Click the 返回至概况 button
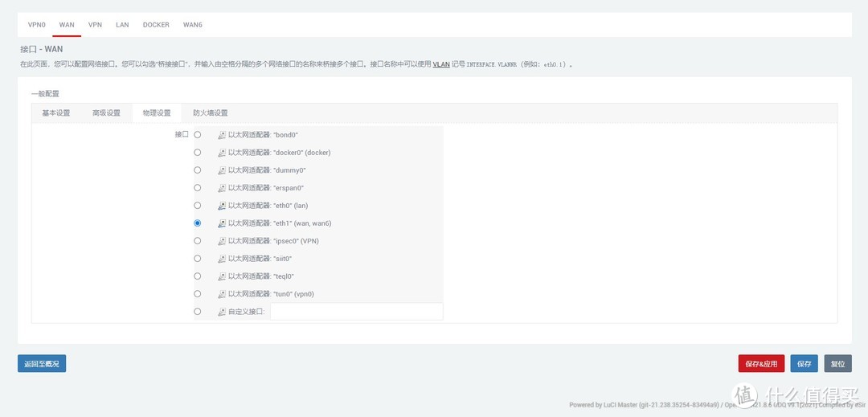This screenshot has height=417, width=868. [42, 363]
